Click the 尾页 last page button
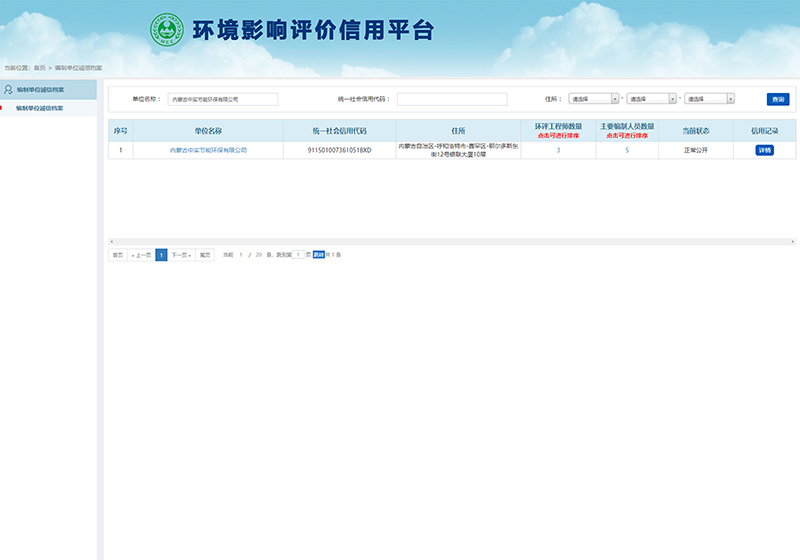Viewport: 800px width, 560px height. tap(205, 255)
